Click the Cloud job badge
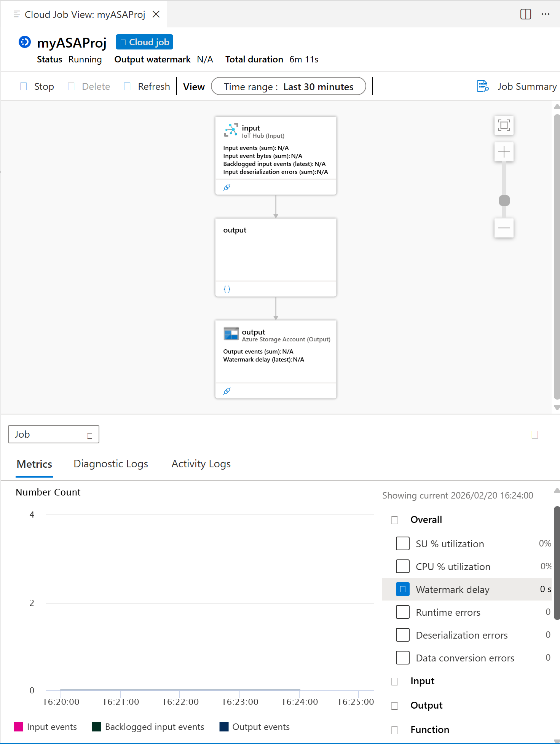560x744 pixels. (x=145, y=42)
